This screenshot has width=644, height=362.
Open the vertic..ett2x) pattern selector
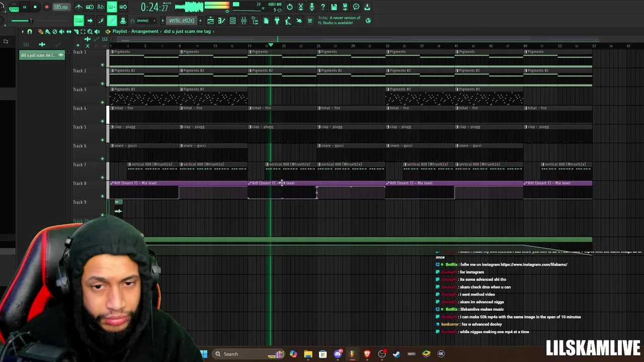click(x=181, y=21)
